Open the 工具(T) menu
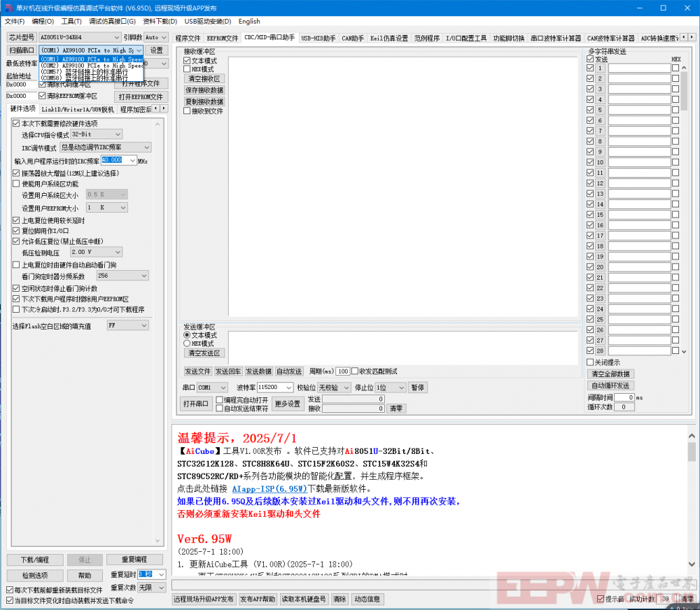 (71, 22)
